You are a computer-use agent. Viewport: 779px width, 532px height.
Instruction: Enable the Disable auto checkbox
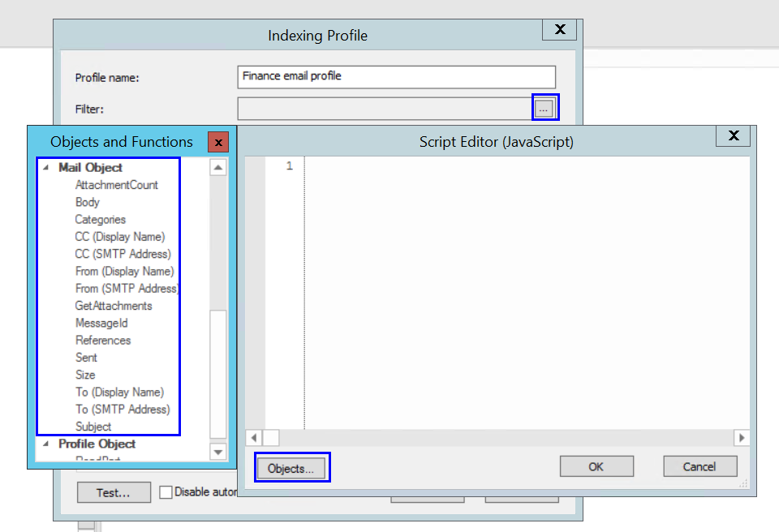pos(165,491)
